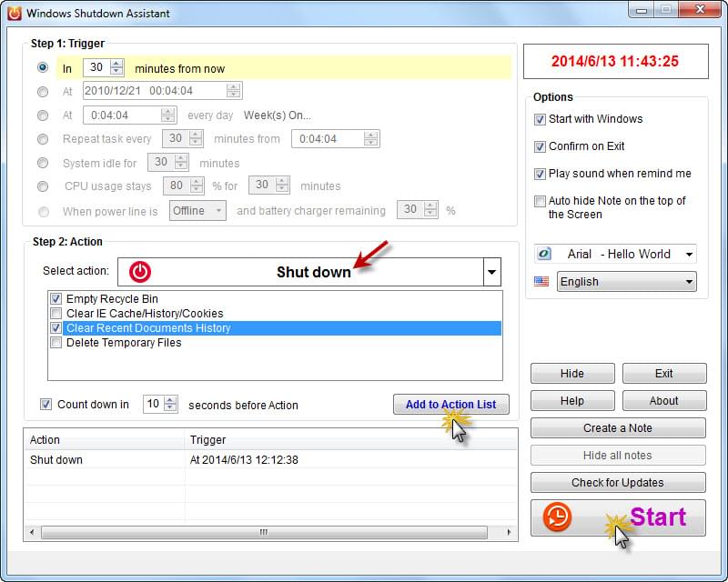Image resolution: width=728 pixels, height=582 pixels.
Task: Expand the Shut down action dropdown
Action: click(x=491, y=272)
